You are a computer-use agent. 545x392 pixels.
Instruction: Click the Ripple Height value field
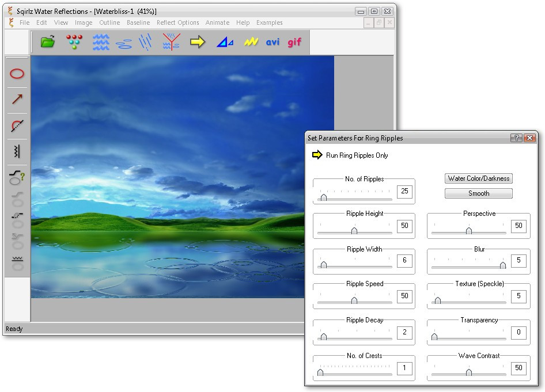[x=404, y=226]
